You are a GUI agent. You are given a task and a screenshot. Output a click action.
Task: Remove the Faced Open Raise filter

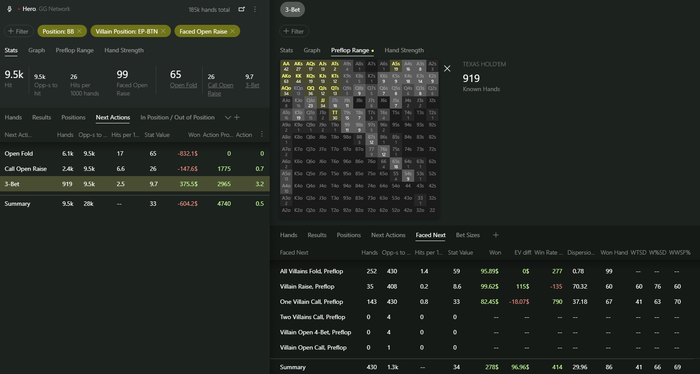232,31
